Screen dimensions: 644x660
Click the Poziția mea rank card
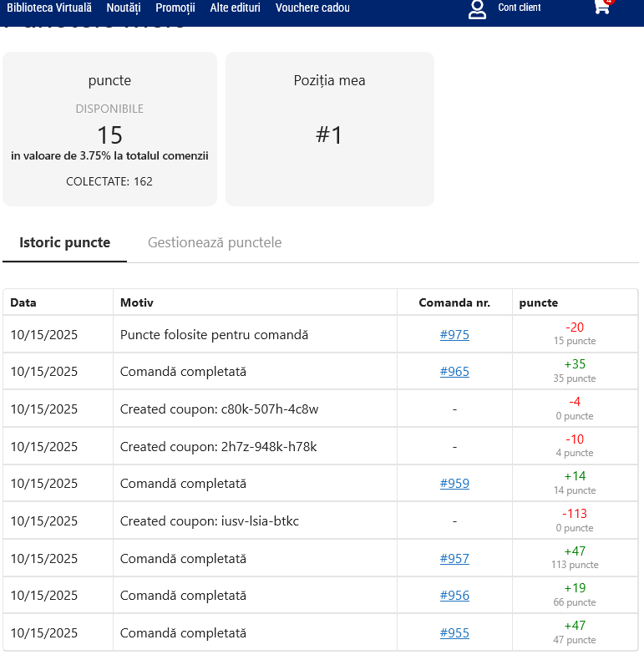(x=330, y=129)
